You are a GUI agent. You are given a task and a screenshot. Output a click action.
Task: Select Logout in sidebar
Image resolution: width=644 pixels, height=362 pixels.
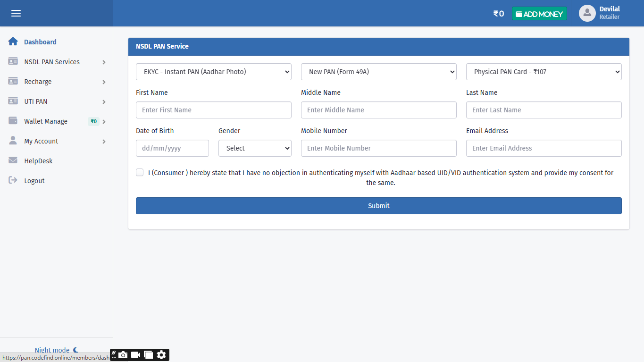pos(34,181)
